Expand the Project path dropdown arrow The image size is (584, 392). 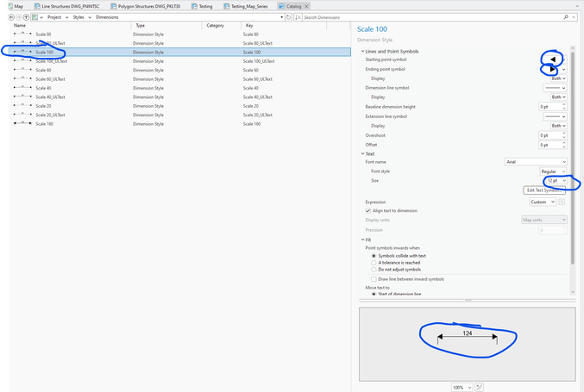pos(66,17)
